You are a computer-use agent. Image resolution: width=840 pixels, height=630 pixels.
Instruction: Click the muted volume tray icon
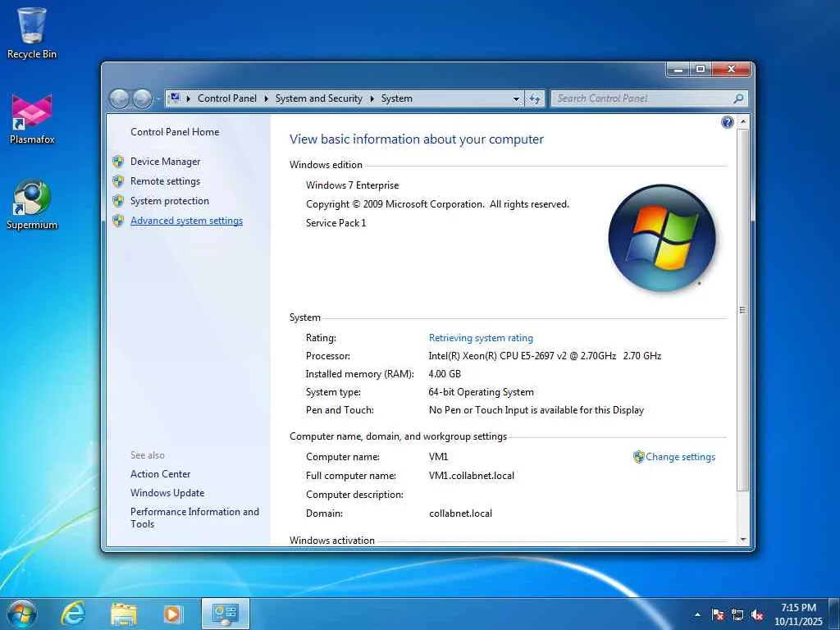click(x=757, y=615)
